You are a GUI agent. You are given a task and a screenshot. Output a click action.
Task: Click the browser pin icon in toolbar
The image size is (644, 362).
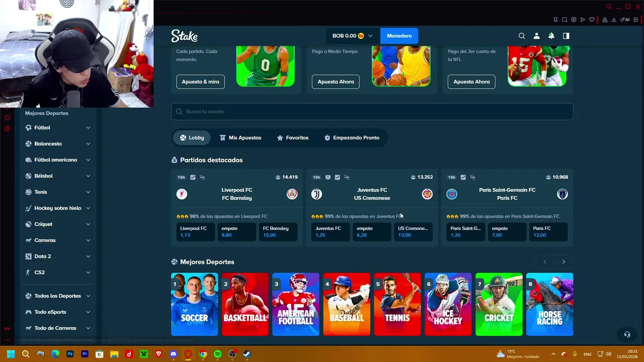(x=555, y=20)
